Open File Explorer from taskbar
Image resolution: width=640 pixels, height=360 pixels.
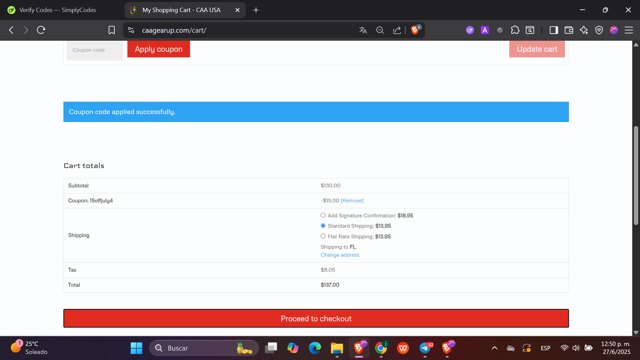click(337, 348)
